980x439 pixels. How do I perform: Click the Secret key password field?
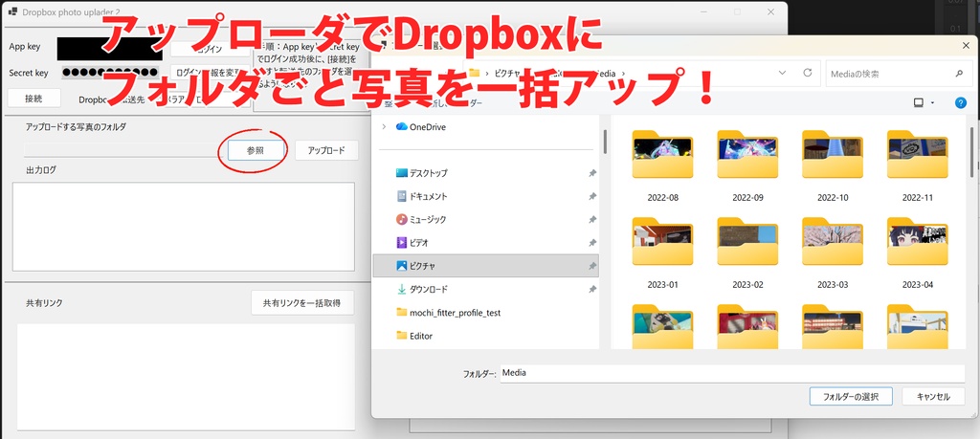[x=111, y=73]
